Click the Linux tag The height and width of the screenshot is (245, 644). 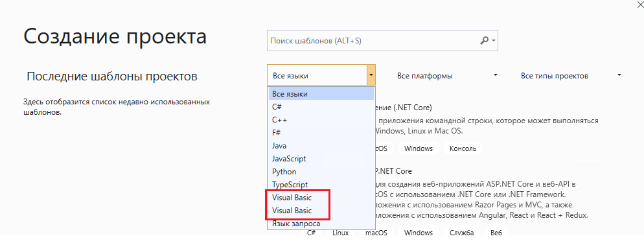pyautogui.click(x=341, y=233)
